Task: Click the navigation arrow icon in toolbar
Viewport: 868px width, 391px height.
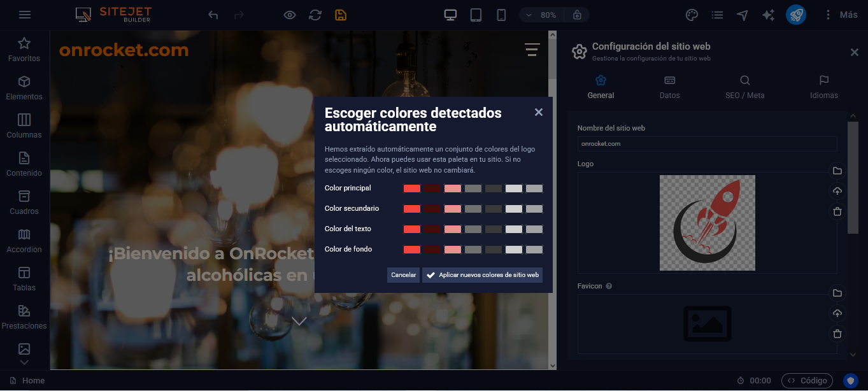Action: click(x=743, y=15)
